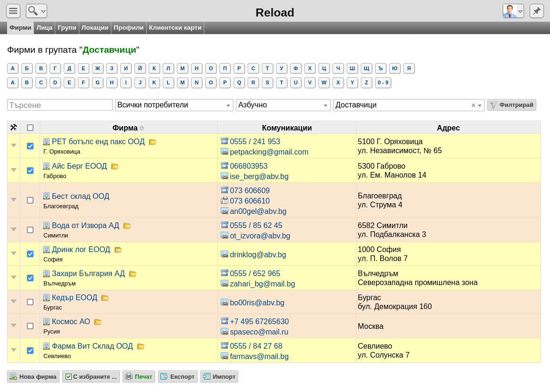
Task: Click email icon beside drinklog@abv.bg
Action: pos(225,254)
